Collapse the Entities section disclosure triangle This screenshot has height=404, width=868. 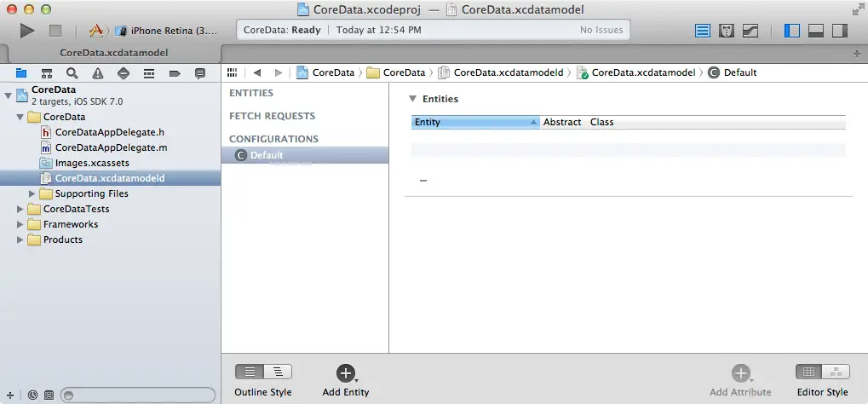pos(413,99)
